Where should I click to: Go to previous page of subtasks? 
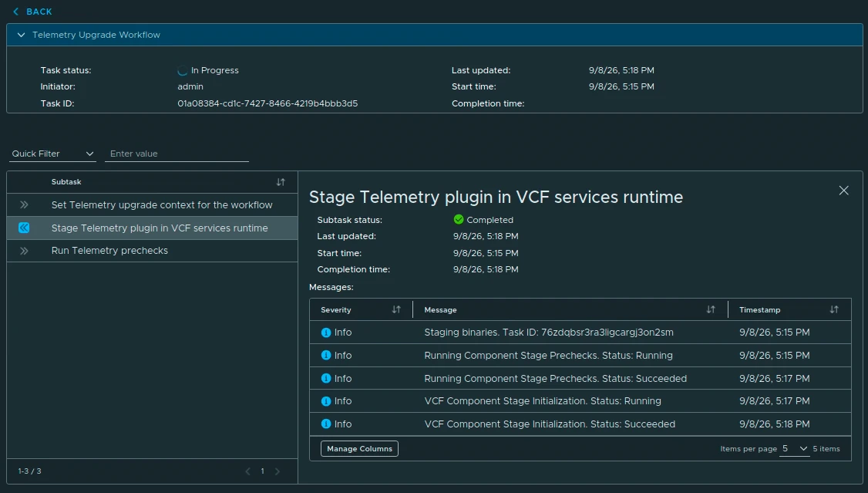[247, 471]
